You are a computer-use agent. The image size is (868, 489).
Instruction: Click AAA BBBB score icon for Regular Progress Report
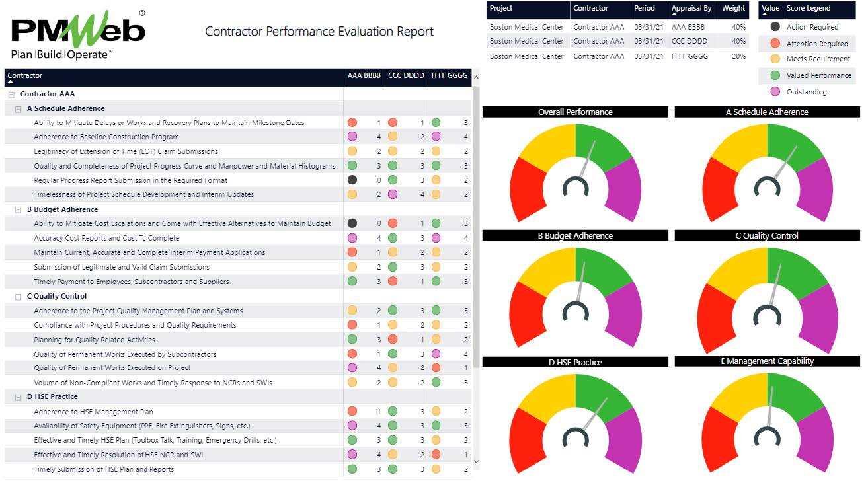coord(352,180)
